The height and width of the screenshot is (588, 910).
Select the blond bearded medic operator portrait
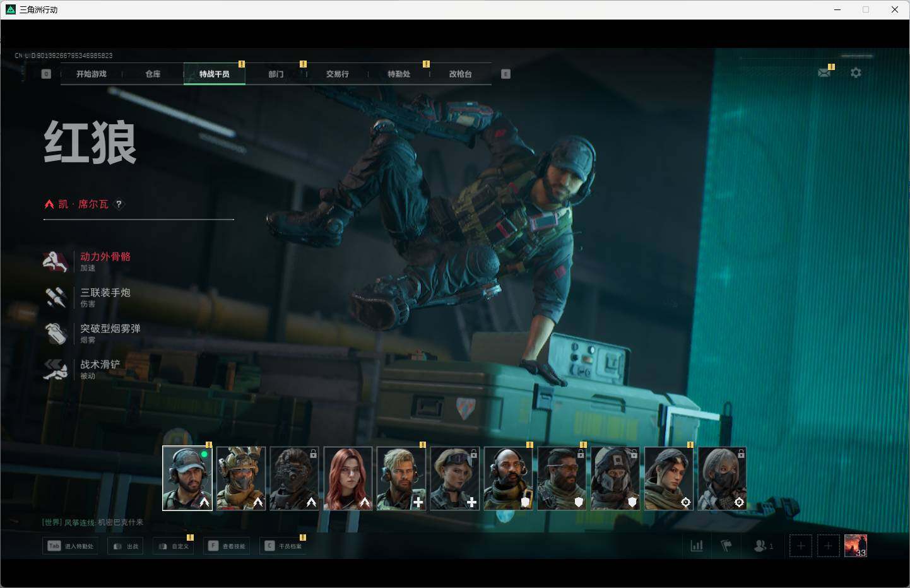click(x=401, y=478)
